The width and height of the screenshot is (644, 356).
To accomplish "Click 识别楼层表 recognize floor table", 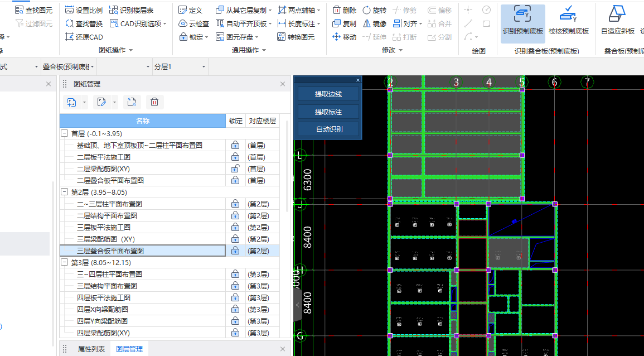I will (x=132, y=10).
